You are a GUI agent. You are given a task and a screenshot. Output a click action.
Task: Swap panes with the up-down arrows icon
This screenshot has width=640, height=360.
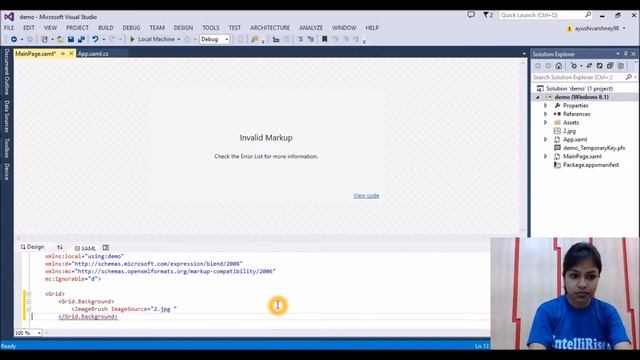[x=60, y=247]
